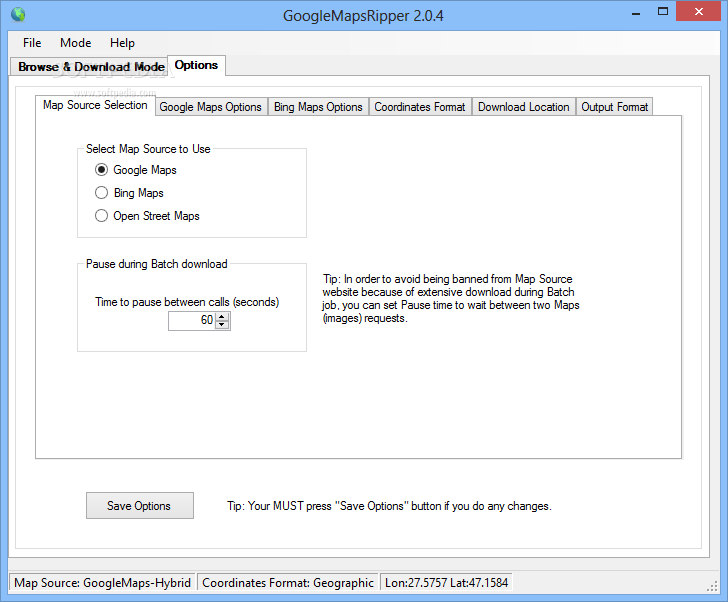
Task: Click Coordinates Format: Geographic status entry
Action: [288, 583]
